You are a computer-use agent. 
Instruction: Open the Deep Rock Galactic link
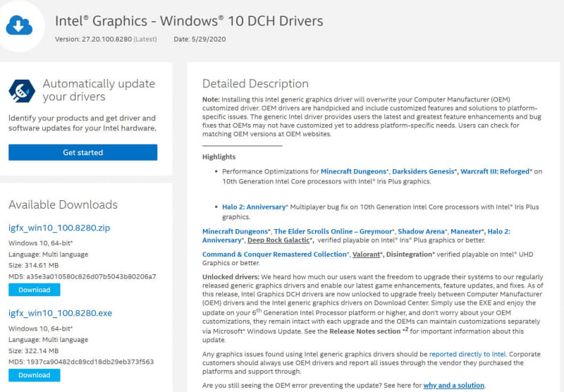coord(278,240)
